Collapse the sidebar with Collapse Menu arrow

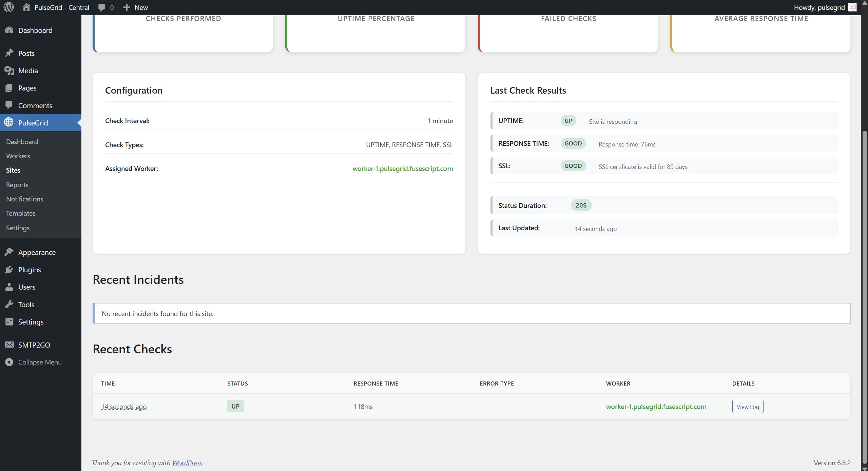click(9, 362)
